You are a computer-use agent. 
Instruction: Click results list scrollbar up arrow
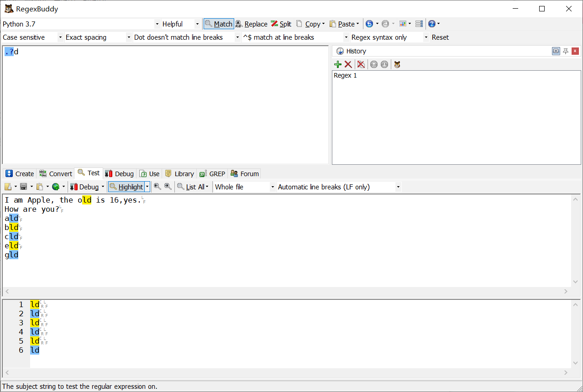point(576,304)
